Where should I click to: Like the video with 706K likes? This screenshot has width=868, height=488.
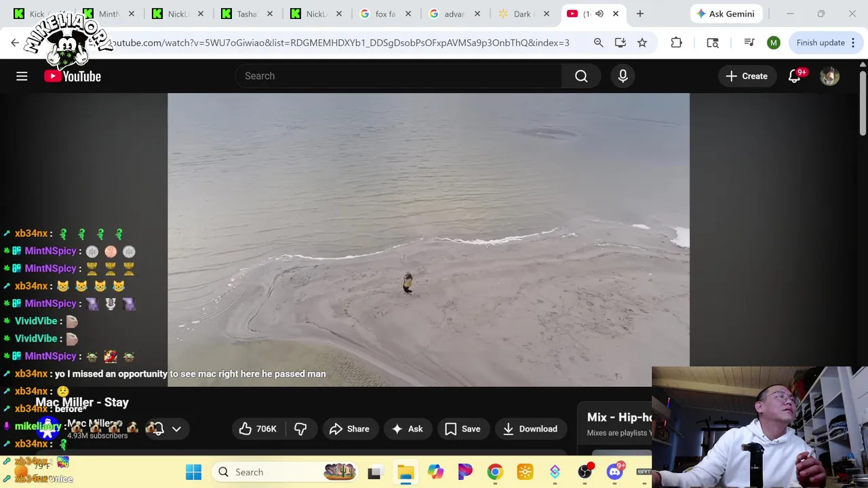[x=258, y=428]
